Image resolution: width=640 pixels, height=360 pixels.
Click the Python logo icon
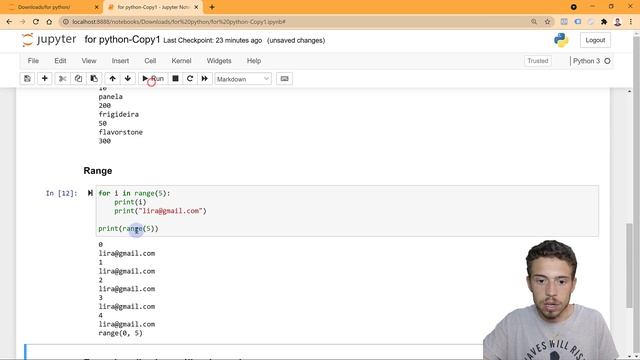(561, 40)
